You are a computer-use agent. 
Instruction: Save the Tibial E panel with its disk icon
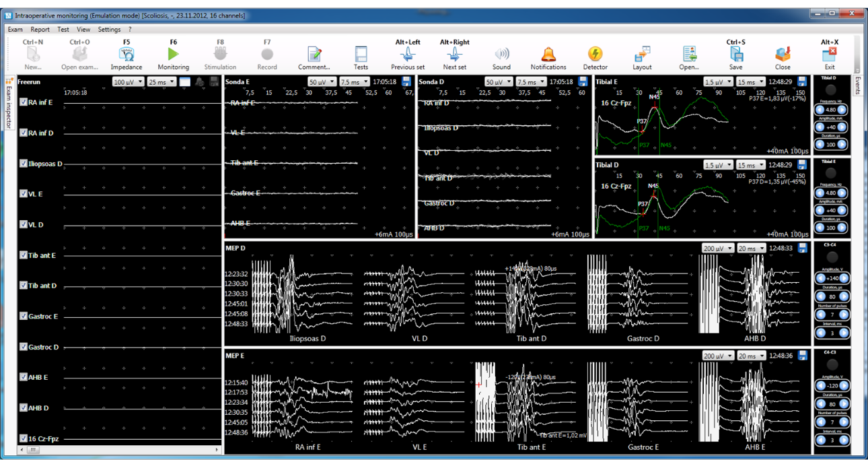[x=802, y=81]
